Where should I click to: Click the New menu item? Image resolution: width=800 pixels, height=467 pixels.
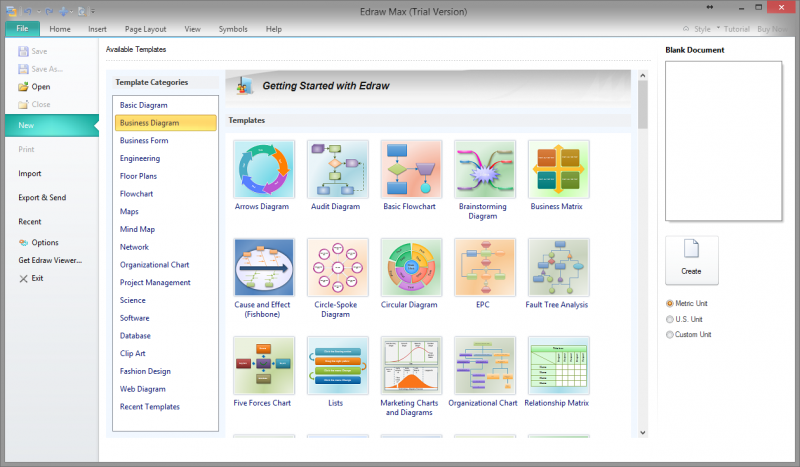(52, 126)
